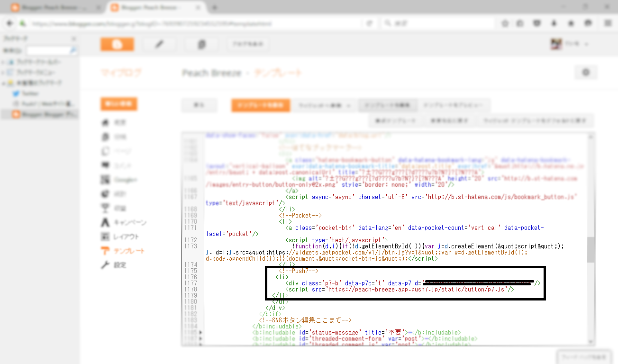This screenshot has height=364, width=618.
Task: Open the 設定 wrench item in the sidebar
Action: click(x=114, y=265)
